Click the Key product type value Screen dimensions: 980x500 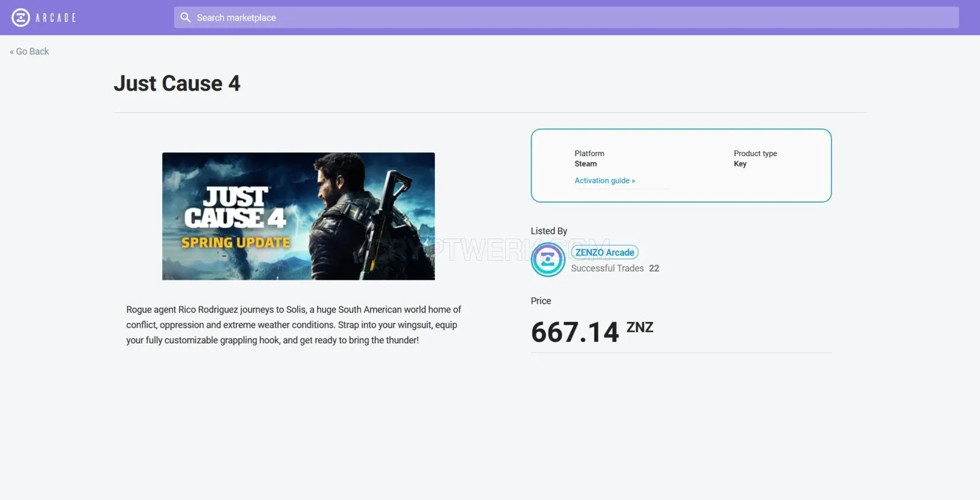tap(740, 163)
